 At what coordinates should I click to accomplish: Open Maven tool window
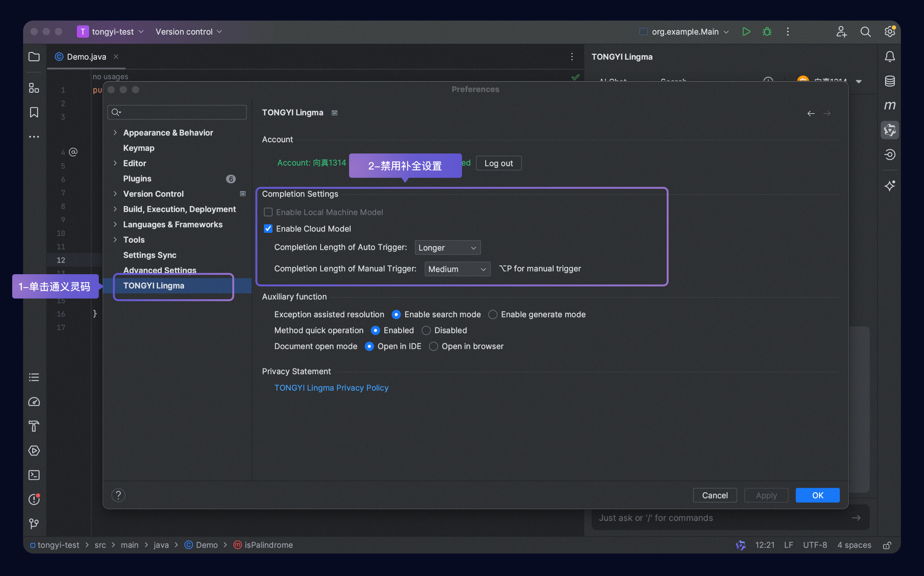coord(889,106)
